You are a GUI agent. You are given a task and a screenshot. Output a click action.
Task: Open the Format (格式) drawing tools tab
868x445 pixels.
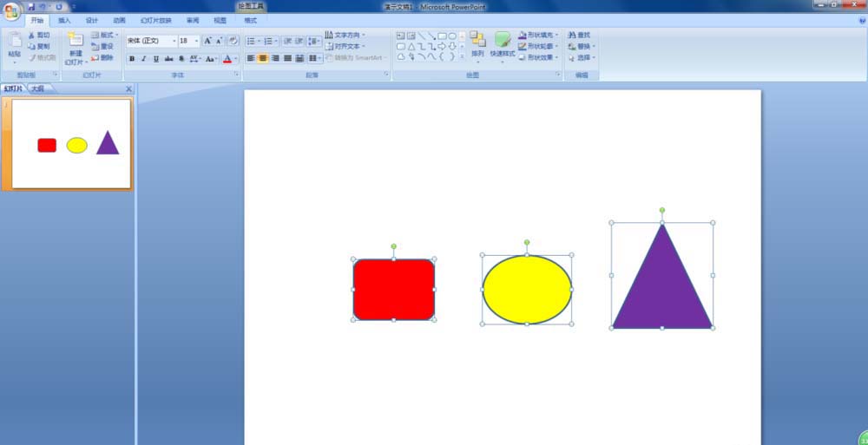(250, 21)
